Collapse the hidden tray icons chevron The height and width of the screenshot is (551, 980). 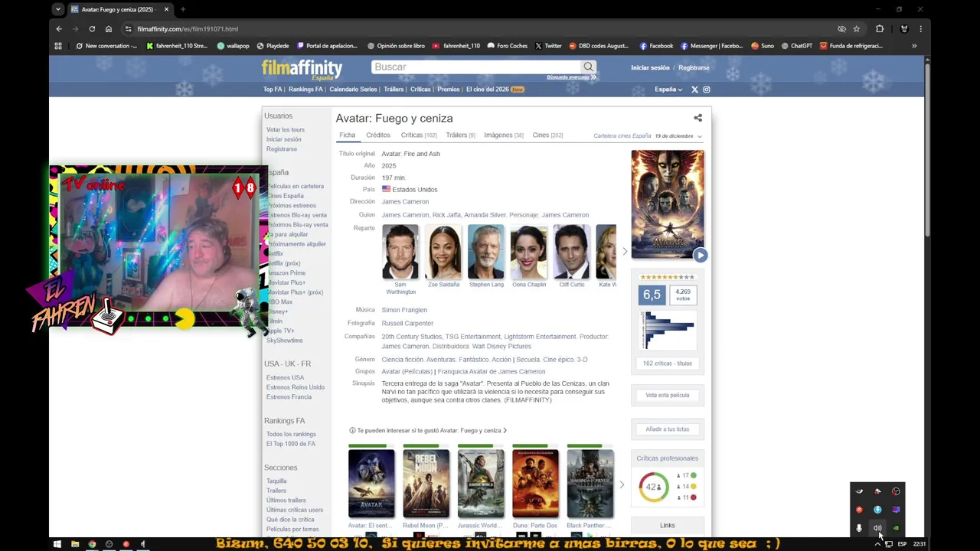(x=877, y=544)
